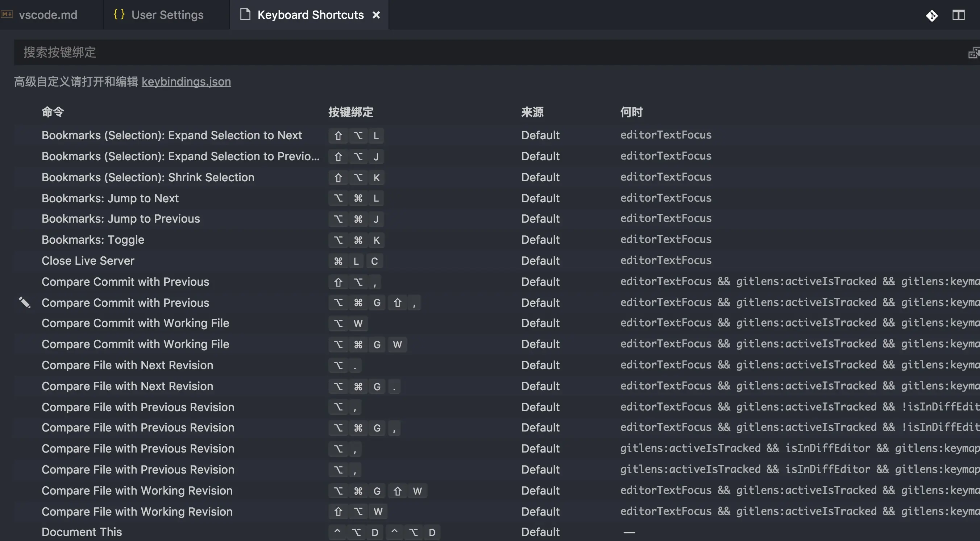Image resolution: width=980 pixels, height=541 pixels.
Task: Close the Keyboard Shortcuts tab
Action: tap(376, 15)
